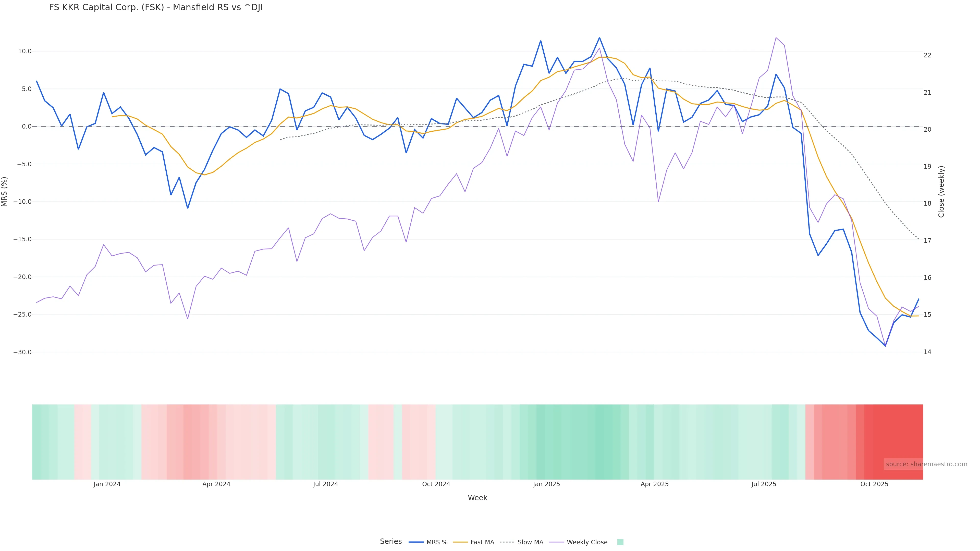The height and width of the screenshot is (551, 980).
Task: Click the green square swatch in legend
Action: coord(620,542)
